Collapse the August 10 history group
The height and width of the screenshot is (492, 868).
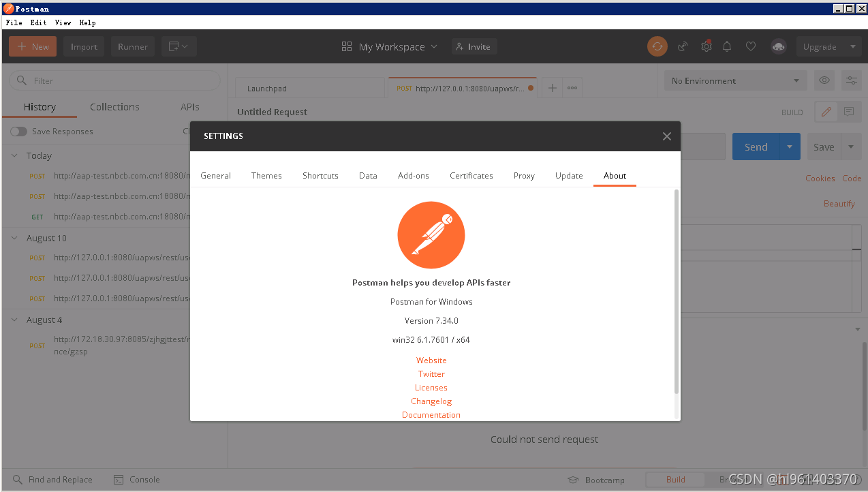[x=14, y=238]
